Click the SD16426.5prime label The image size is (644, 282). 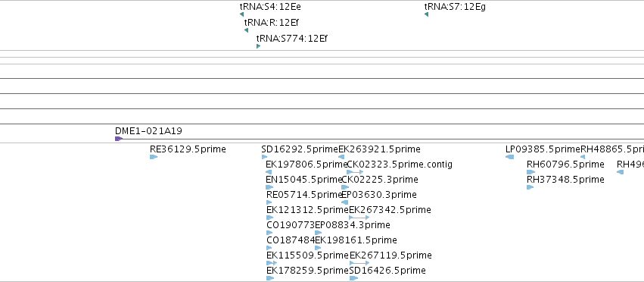tap(387, 271)
